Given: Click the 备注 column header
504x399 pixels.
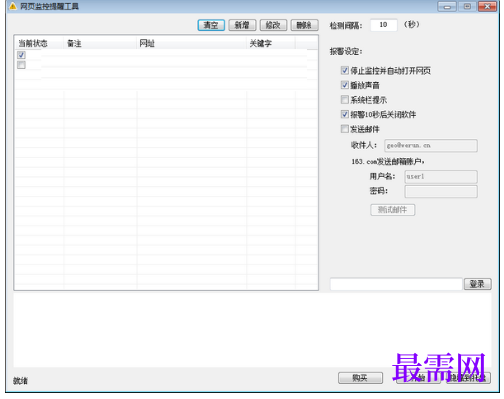Looking at the screenshot, I should pyautogui.click(x=100, y=43).
